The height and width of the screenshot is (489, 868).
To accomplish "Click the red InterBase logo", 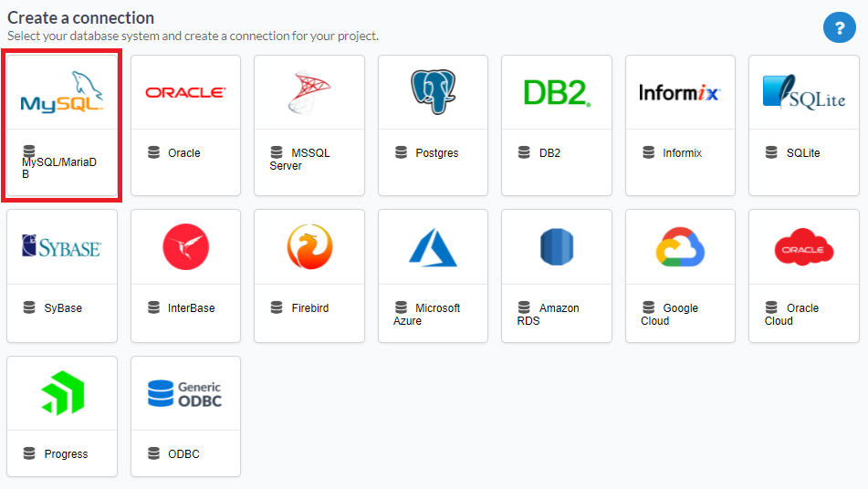I will tap(186, 246).
